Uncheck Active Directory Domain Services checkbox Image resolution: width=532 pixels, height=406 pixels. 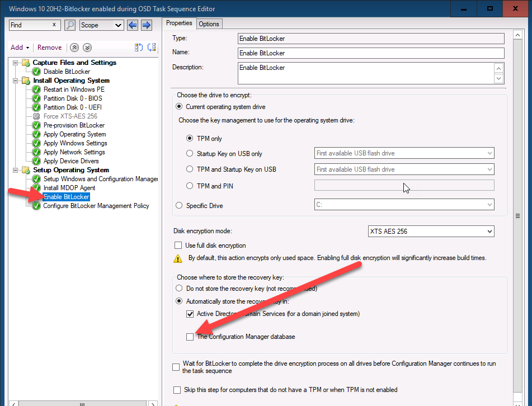pos(190,314)
